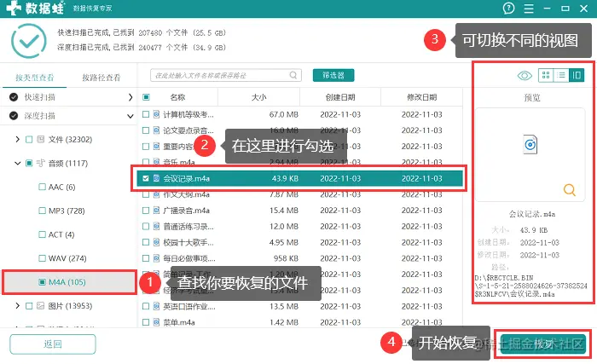Tick the checkbox for 计算机等级考... file
Screen dimensions: 597x364
(146, 114)
